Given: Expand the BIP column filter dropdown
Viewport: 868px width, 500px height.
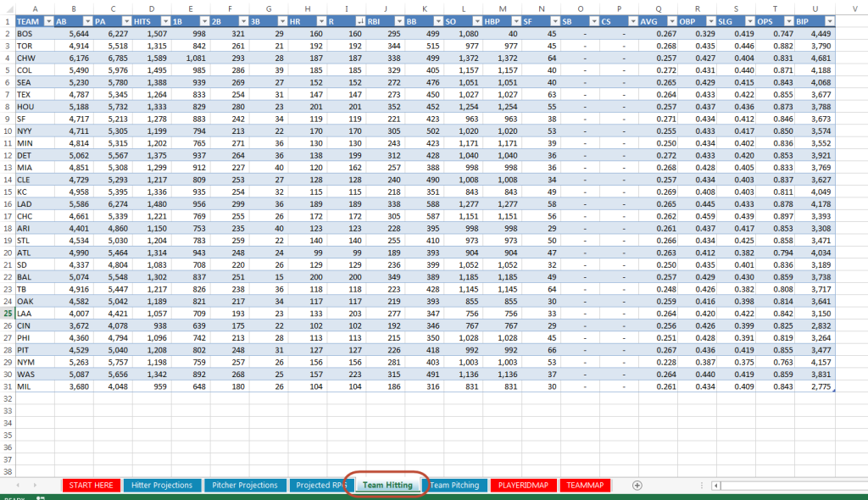Looking at the screenshot, I should [x=828, y=20].
